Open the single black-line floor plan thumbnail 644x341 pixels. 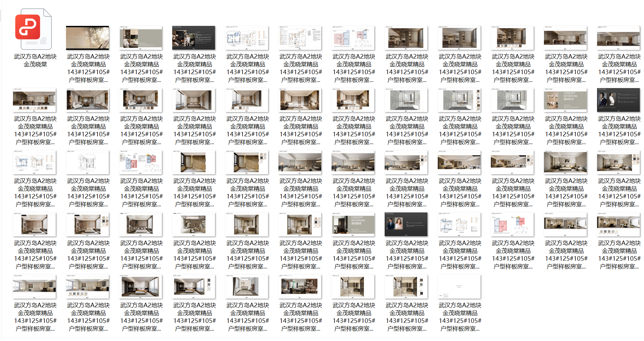[87, 162]
